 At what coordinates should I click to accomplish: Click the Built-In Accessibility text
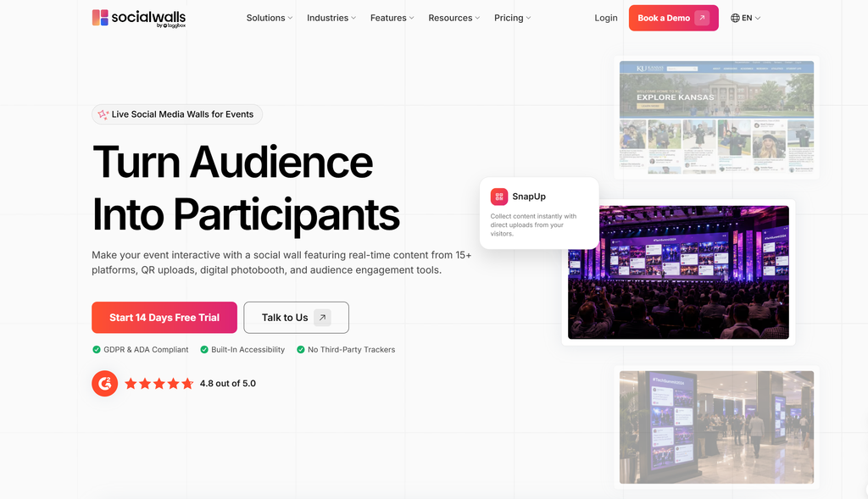pos(248,350)
